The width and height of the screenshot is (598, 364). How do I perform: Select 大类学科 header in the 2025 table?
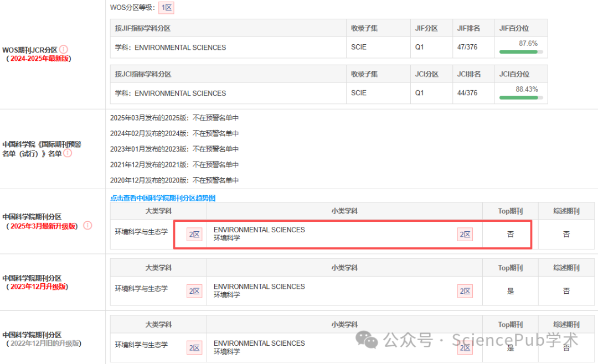tap(159, 211)
